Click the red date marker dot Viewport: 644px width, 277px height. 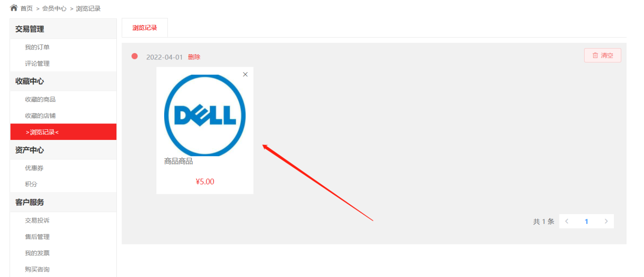point(135,56)
